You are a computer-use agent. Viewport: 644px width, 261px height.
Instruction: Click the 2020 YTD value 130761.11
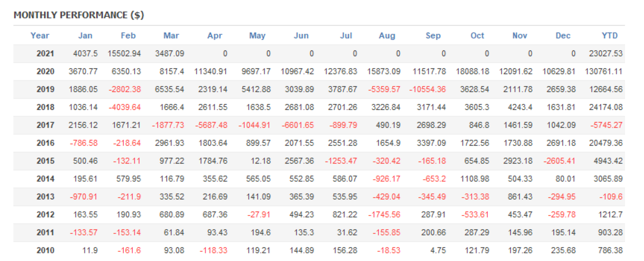click(604, 71)
